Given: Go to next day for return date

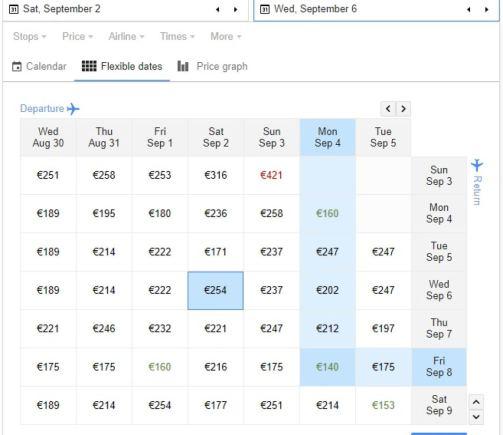Looking at the screenshot, I should (487, 9).
